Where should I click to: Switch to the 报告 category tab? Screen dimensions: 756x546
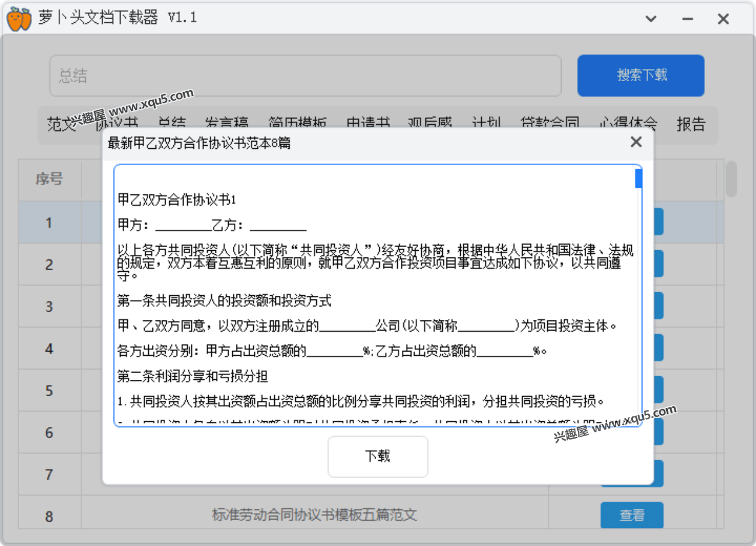pos(691,124)
